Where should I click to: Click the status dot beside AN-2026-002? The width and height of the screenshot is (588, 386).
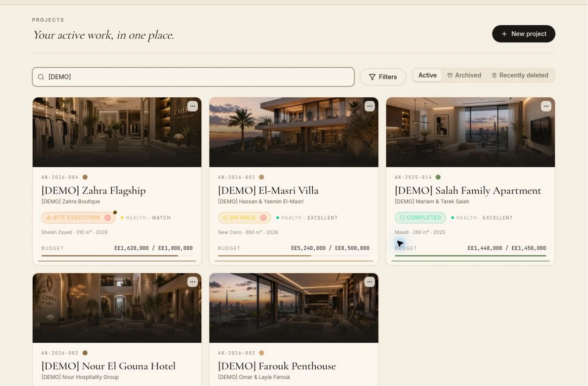[85, 353]
